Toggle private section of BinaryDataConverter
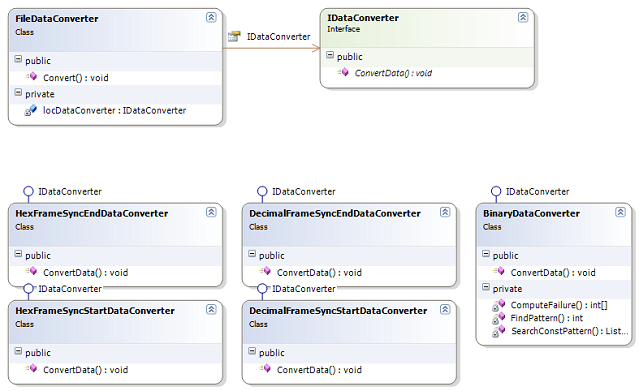 [x=486, y=287]
